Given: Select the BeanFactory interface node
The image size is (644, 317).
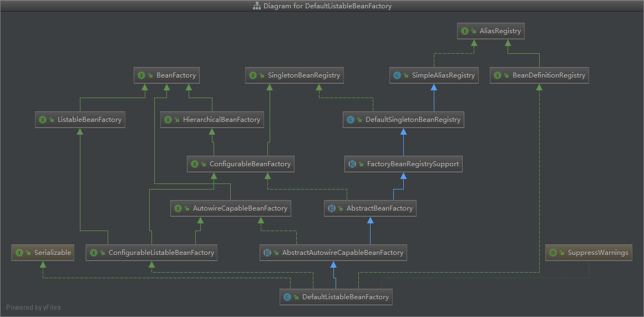Looking at the screenshot, I should click(x=166, y=75).
